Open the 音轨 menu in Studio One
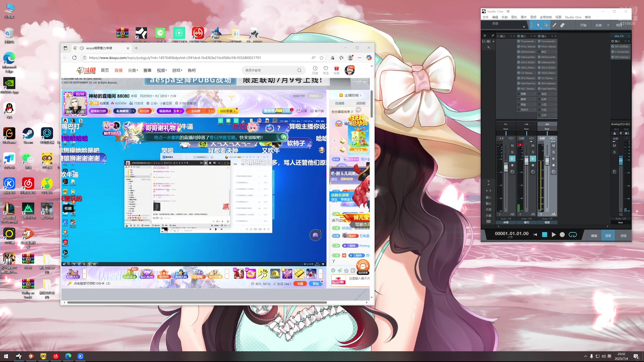This screenshot has height=362, width=644. (x=514, y=17)
